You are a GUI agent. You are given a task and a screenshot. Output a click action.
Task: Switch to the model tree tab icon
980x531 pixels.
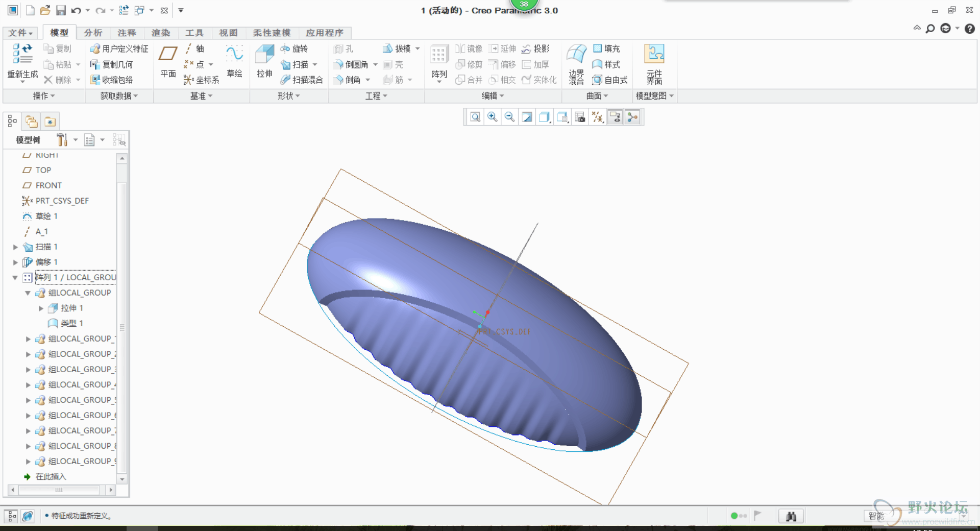[x=12, y=122]
